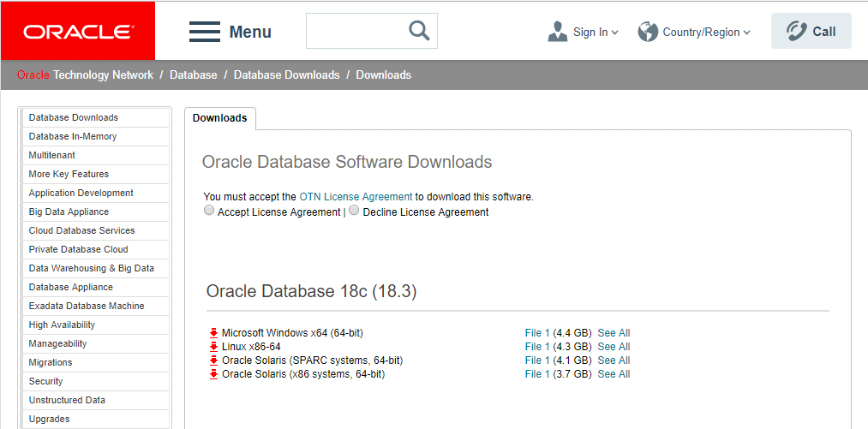Click download arrow for Microsoft Windows x64
The height and width of the screenshot is (429, 868).
(214, 333)
